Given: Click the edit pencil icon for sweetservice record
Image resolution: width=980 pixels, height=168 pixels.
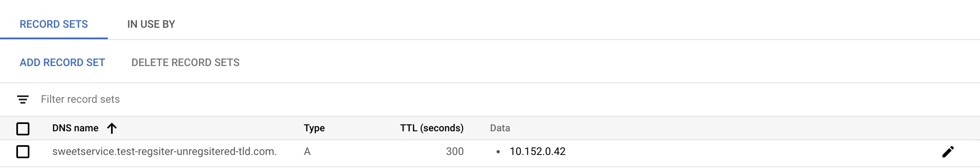Looking at the screenshot, I should tap(948, 152).
